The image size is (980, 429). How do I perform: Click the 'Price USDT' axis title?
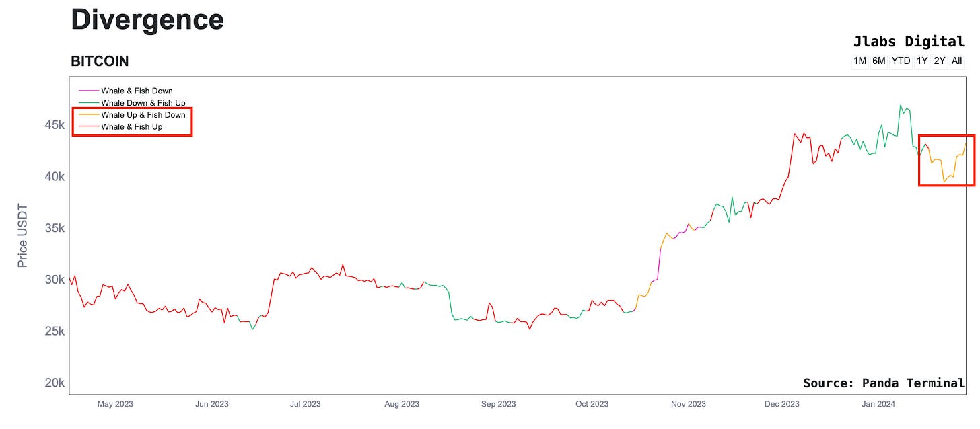[23, 235]
